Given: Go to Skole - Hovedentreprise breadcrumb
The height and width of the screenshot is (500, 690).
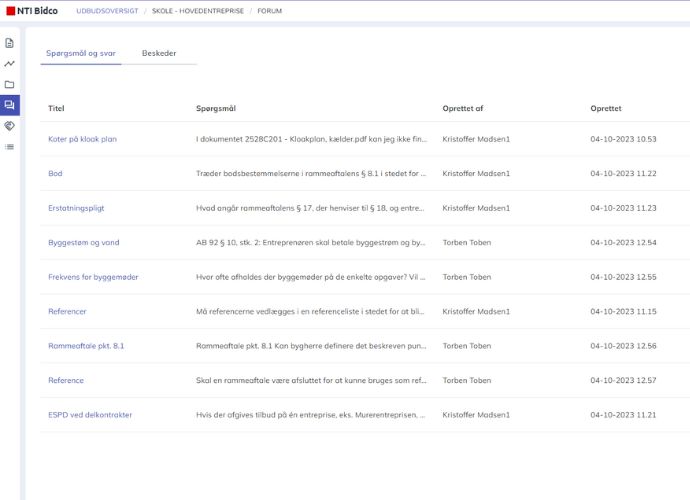Looking at the screenshot, I should (198, 11).
